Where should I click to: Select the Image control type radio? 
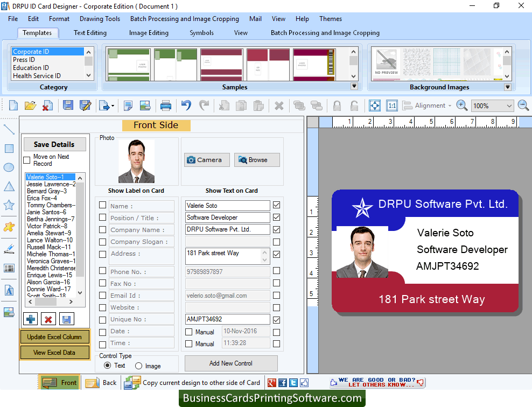coord(138,366)
